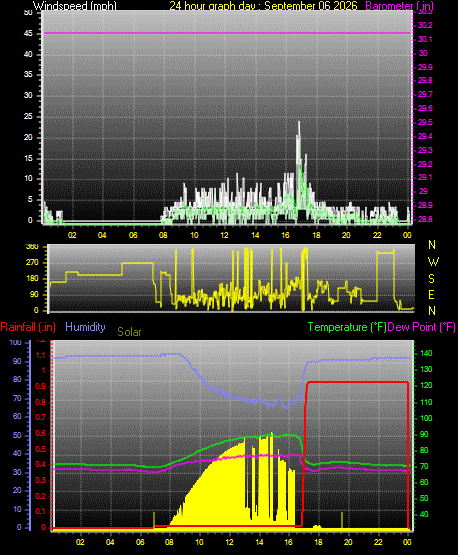This screenshot has height=555, width=458.
Task: Click the '0.3' rainfall axis value
Action: [x=41, y=480]
